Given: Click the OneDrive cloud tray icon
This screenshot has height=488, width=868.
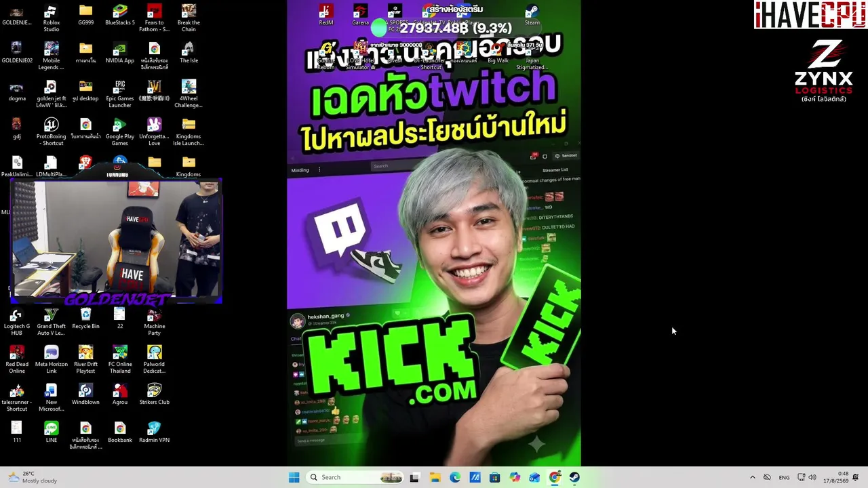Looking at the screenshot, I should [767, 477].
